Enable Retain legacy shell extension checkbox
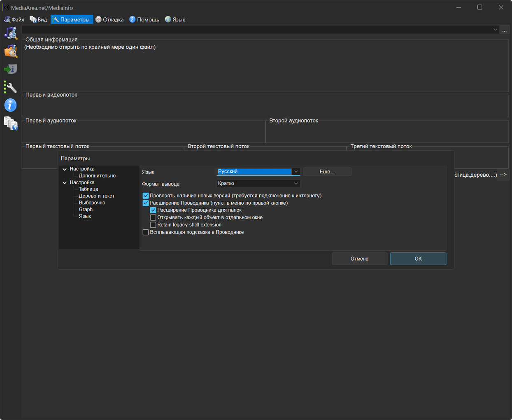 (153, 225)
